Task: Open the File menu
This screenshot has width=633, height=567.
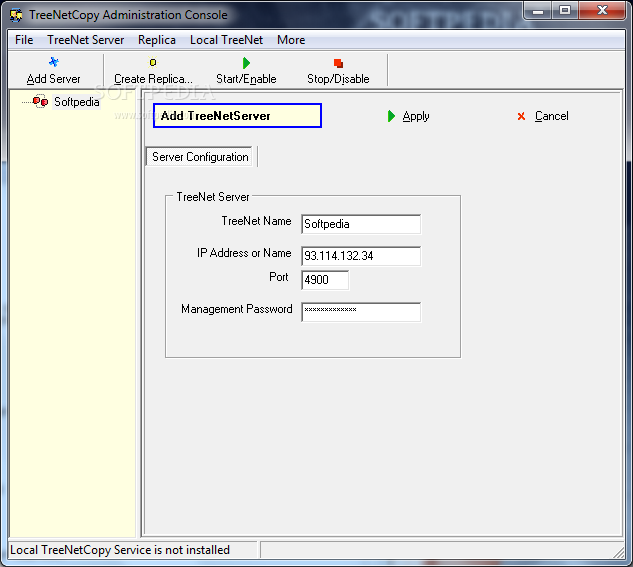Action: click(24, 40)
